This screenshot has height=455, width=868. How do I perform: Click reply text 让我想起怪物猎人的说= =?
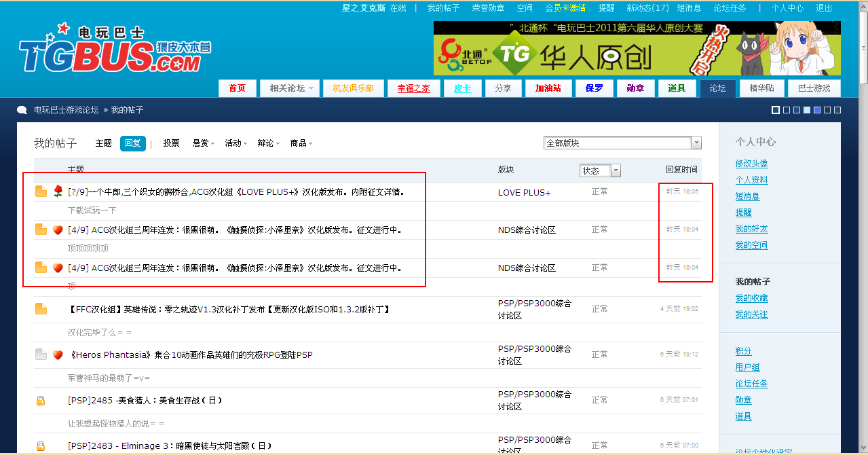point(116,423)
